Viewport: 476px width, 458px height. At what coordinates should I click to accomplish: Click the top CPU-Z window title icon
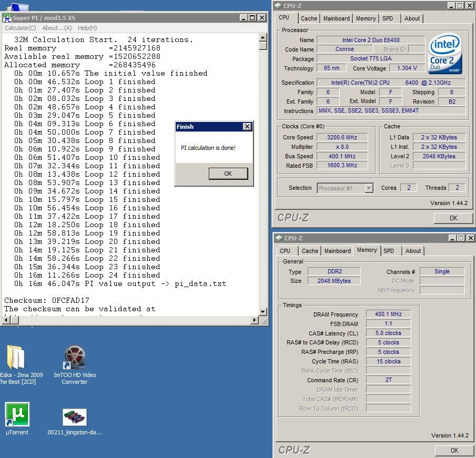coord(278,6)
